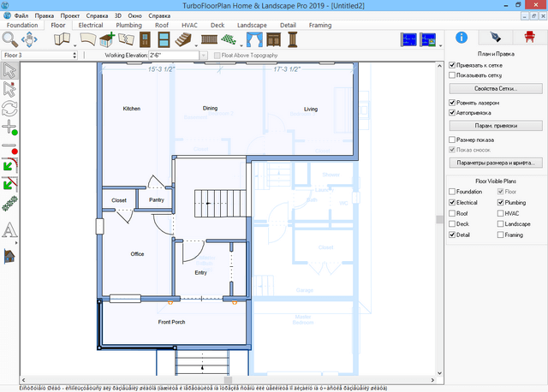
Task: Select the zoom magnifier tool
Action: coord(10,39)
